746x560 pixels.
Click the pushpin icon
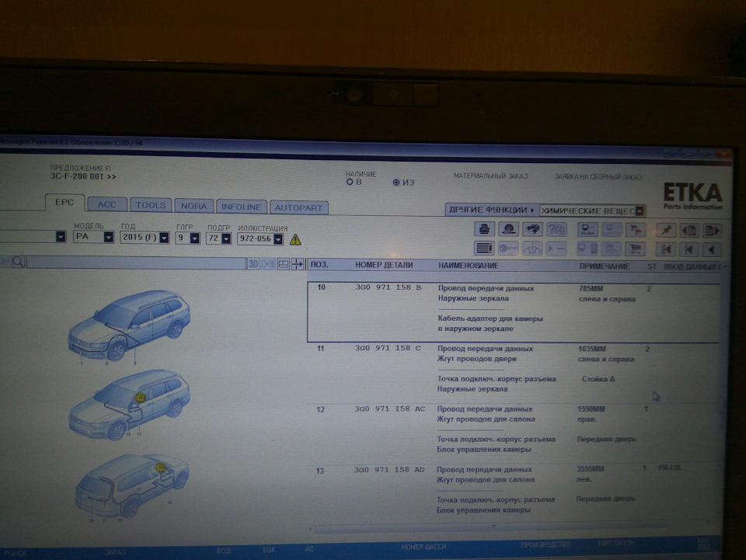[666, 231]
